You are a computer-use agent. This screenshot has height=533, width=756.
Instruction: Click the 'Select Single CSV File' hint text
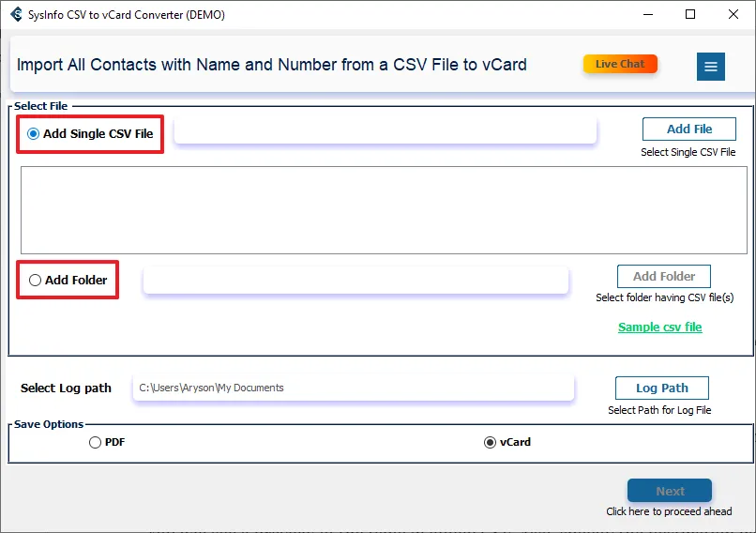688,152
